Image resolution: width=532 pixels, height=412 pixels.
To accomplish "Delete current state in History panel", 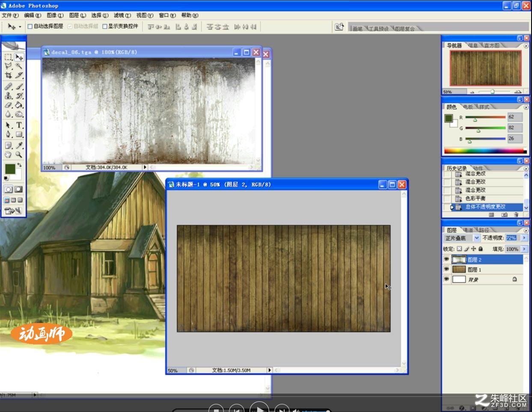I will 516,215.
